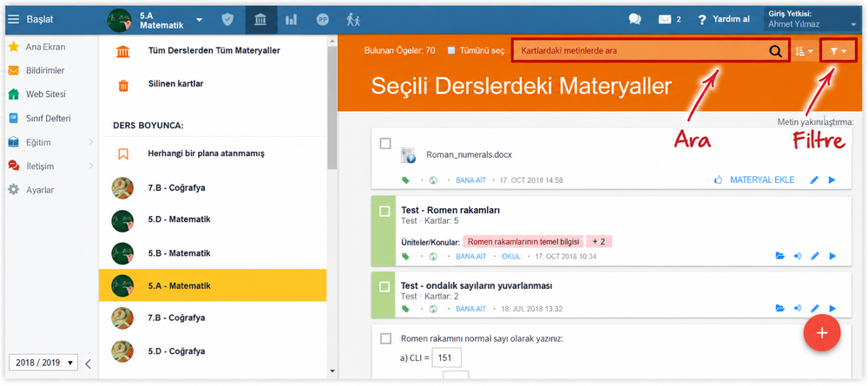This screenshot has height=386, width=868.
Task: Play the Roman_numerals.docx card
Action: click(x=832, y=180)
